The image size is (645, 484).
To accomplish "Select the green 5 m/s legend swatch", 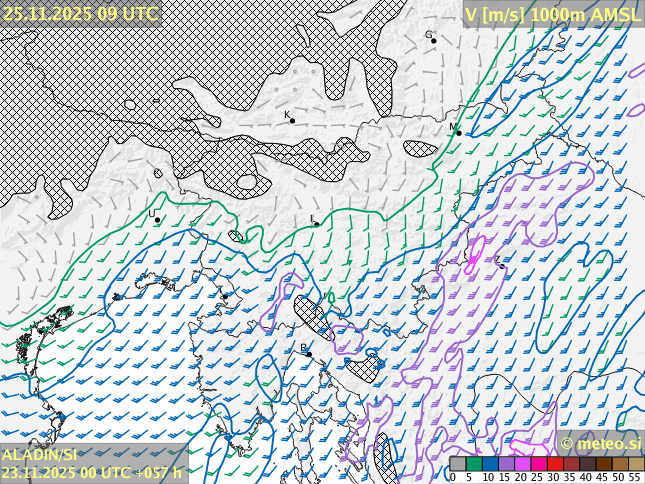I will coord(473,464).
